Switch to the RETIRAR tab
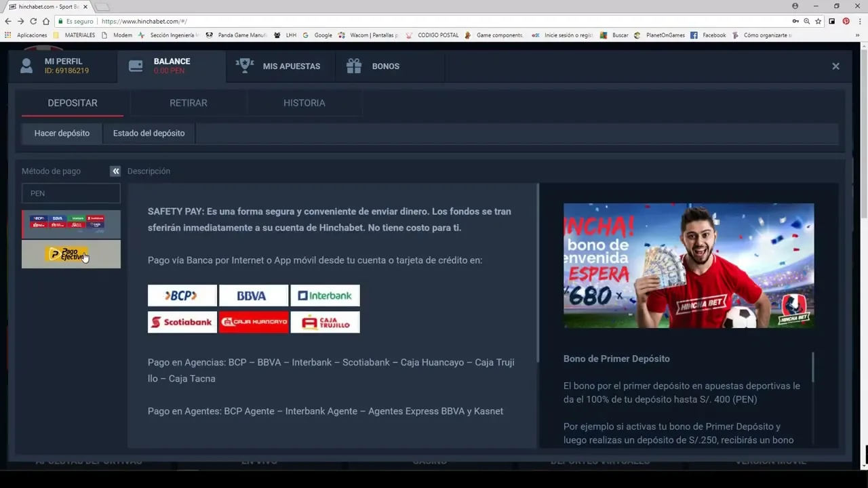This screenshot has width=868, height=488. click(189, 103)
